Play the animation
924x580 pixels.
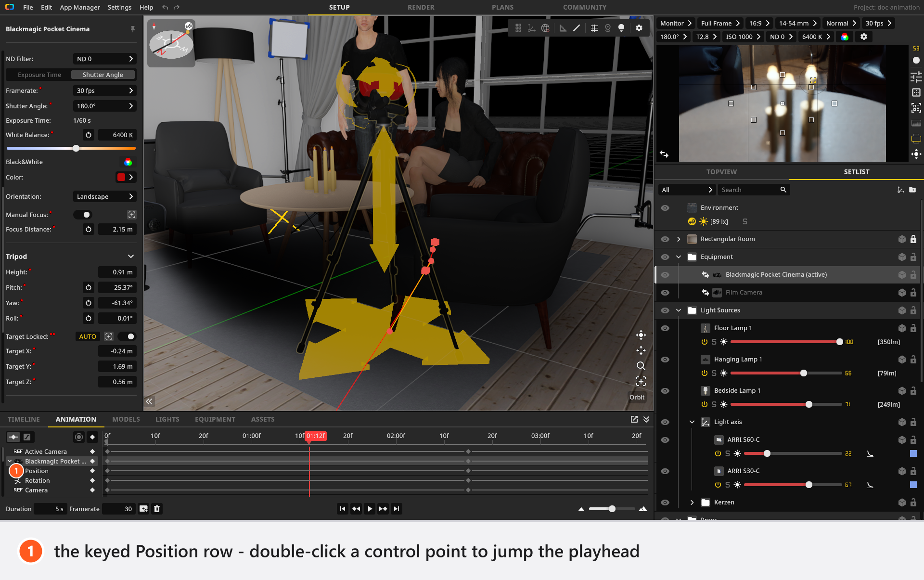370,509
